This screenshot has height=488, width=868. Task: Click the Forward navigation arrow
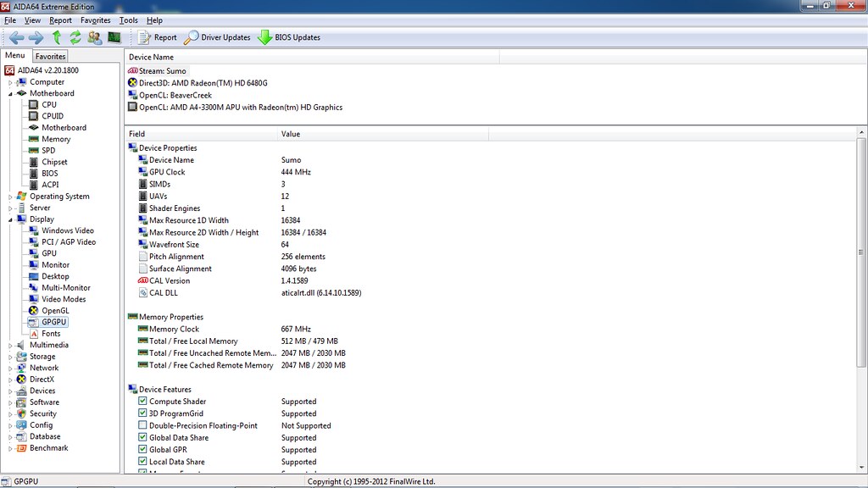point(36,37)
